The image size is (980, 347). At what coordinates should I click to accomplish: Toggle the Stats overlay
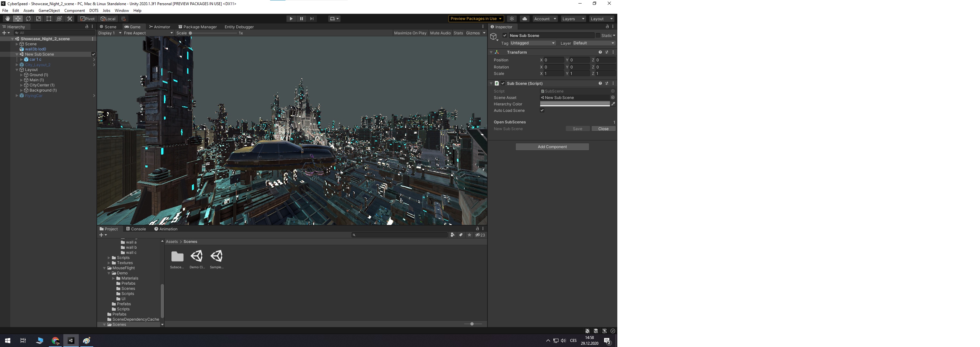458,33
